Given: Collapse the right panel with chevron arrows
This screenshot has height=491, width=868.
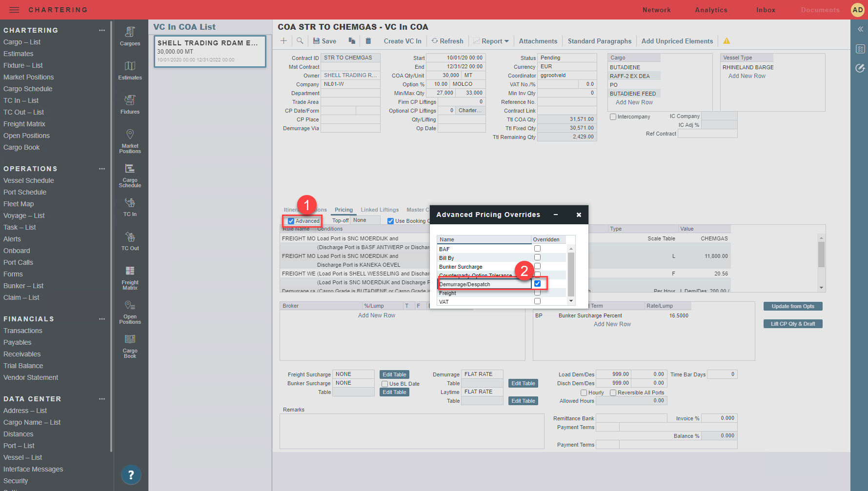Looking at the screenshot, I should (x=860, y=29).
